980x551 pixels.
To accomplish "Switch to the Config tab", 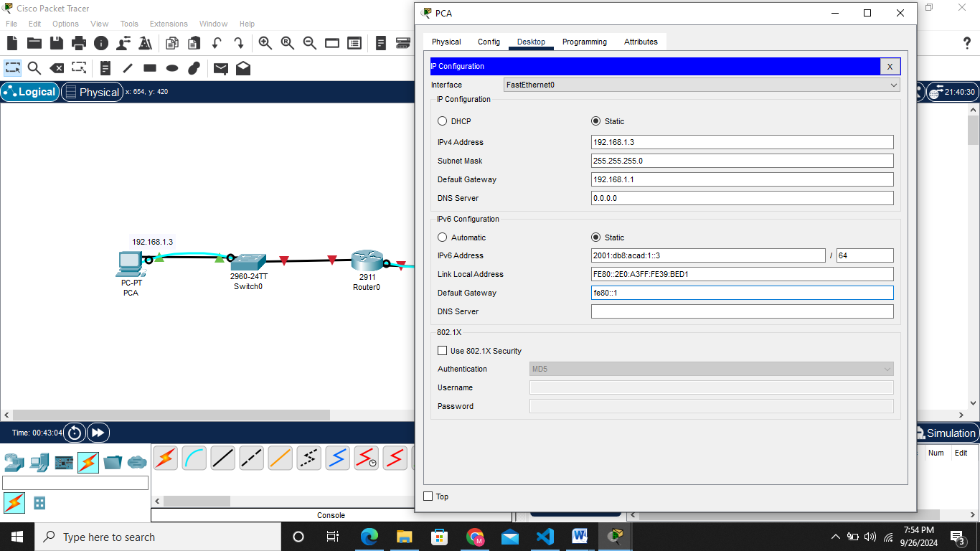I will pos(489,42).
